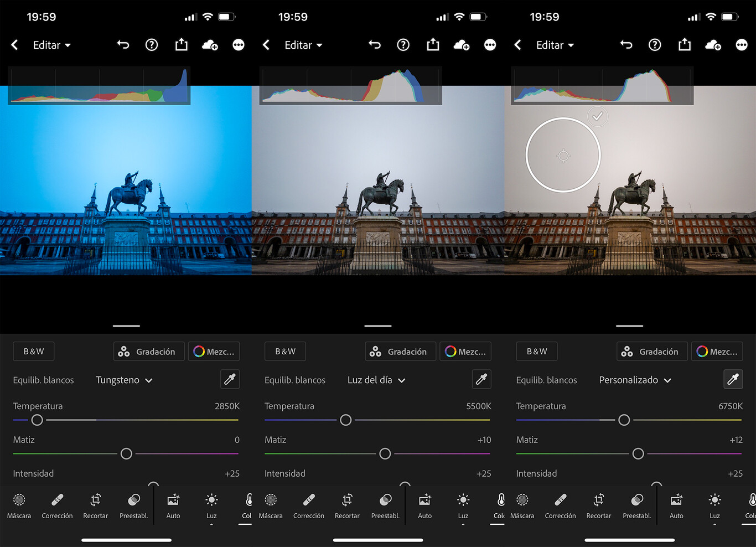Open help icon in the Luz del día screen
Viewport: 756px width, 547px height.
(x=403, y=45)
